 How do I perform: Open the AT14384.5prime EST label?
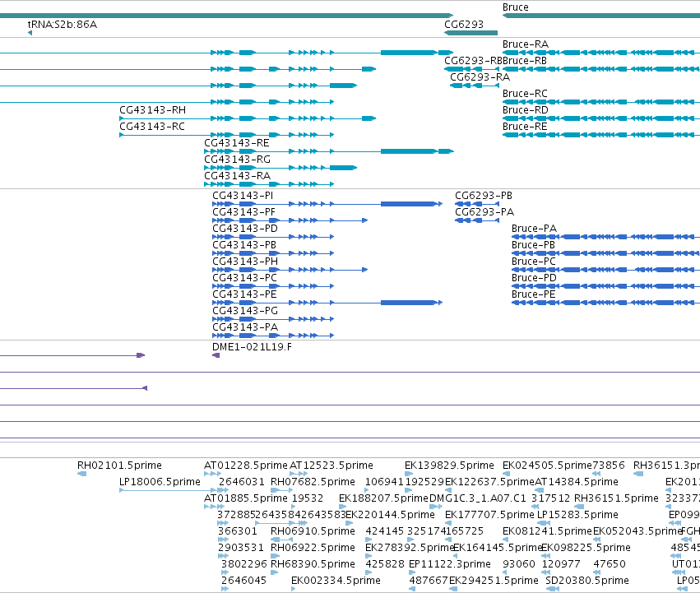tap(577, 482)
